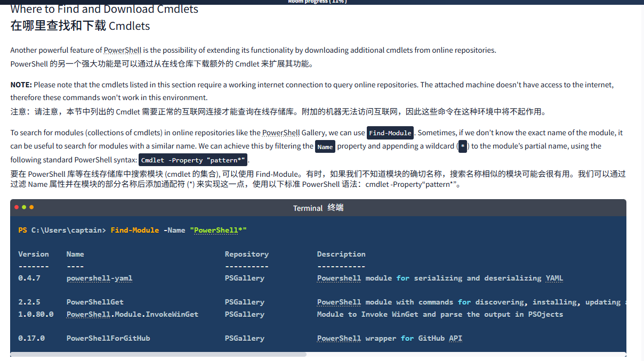Viewport: 644px width, 361px height.
Task: Click version 1.0.80.0 cell
Action: tap(36, 314)
